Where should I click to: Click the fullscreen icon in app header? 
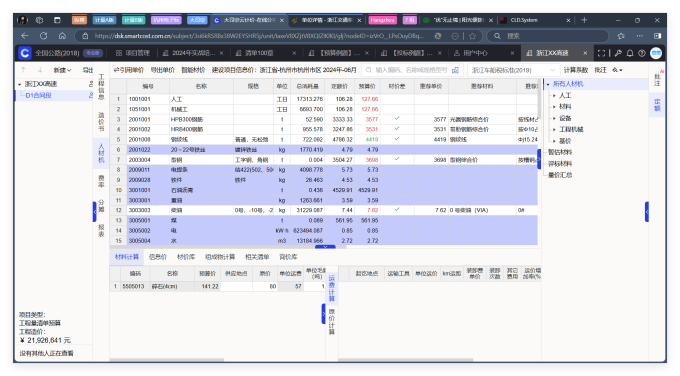[x=601, y=53]
